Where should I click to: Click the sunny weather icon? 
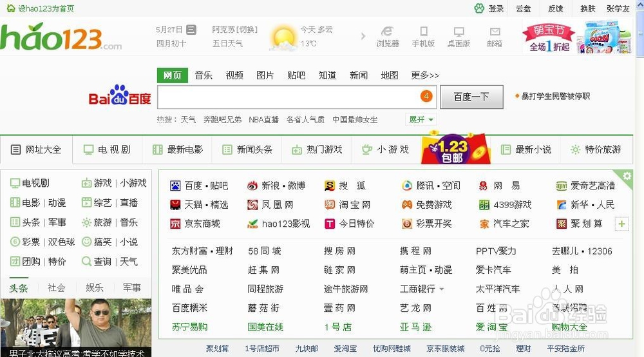pyautogui.click(x=283, y=38)
